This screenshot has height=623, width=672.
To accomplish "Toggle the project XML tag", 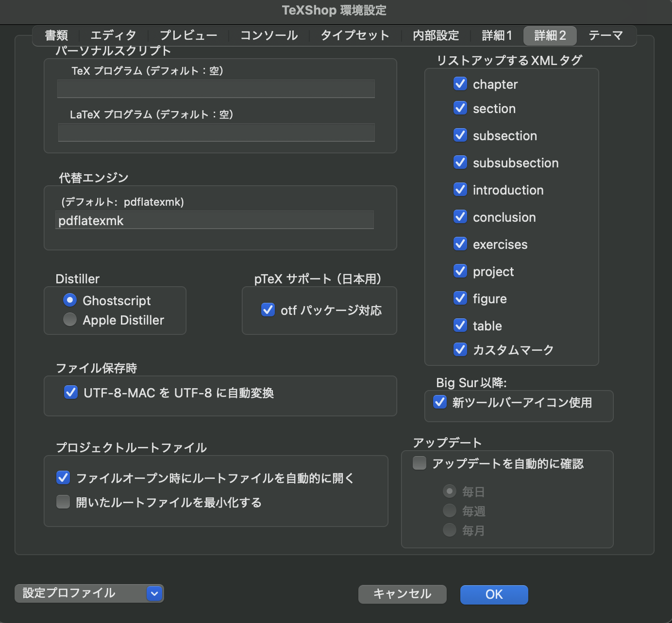I will click(x=460, y=271).
